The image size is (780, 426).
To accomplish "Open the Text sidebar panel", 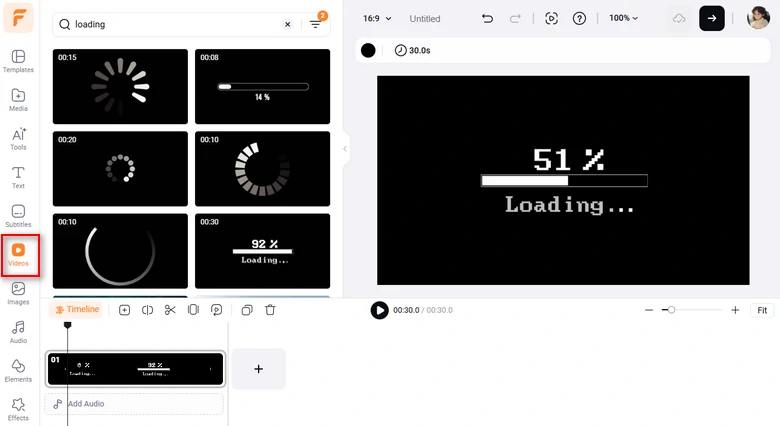I will [x=18, y=178].
